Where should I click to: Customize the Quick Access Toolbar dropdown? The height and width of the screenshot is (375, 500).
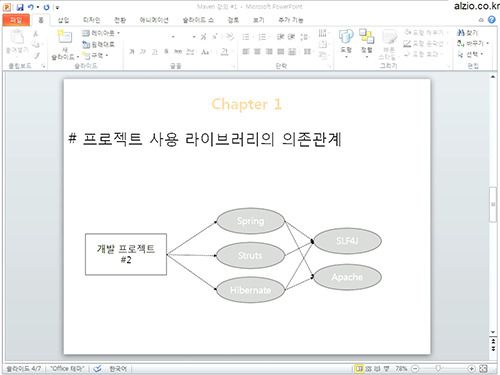[57, 7]
